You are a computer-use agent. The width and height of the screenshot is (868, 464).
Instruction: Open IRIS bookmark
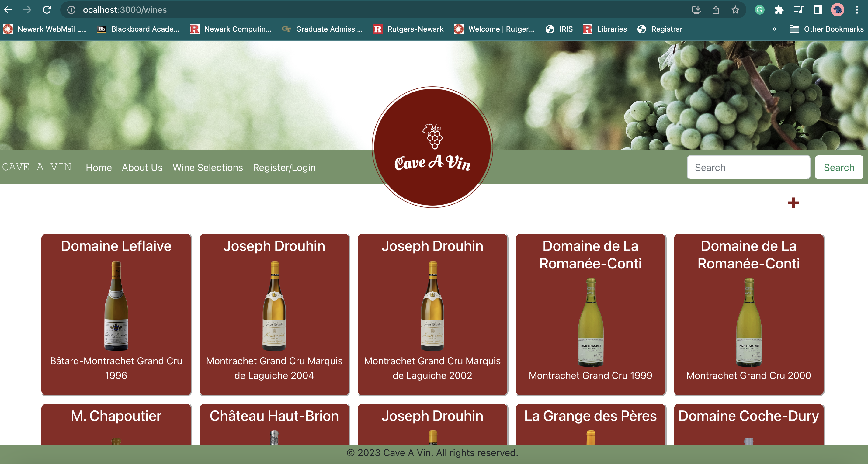pos(559,29)
